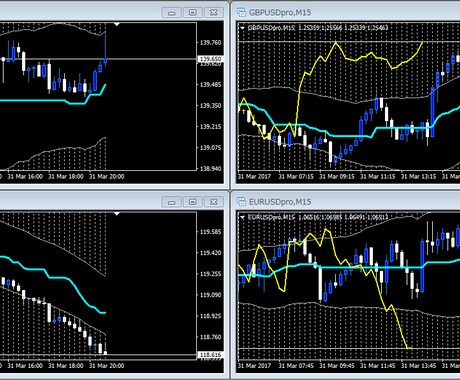
Task: Open the dropdown arrow beside GBPUSDpro,M15 quote line
Action: 242,28
